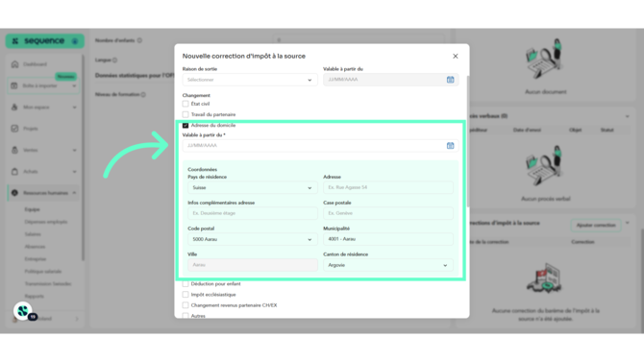Open the Absences submenu item
Screen dimensions: 644x362
(35, 247)
